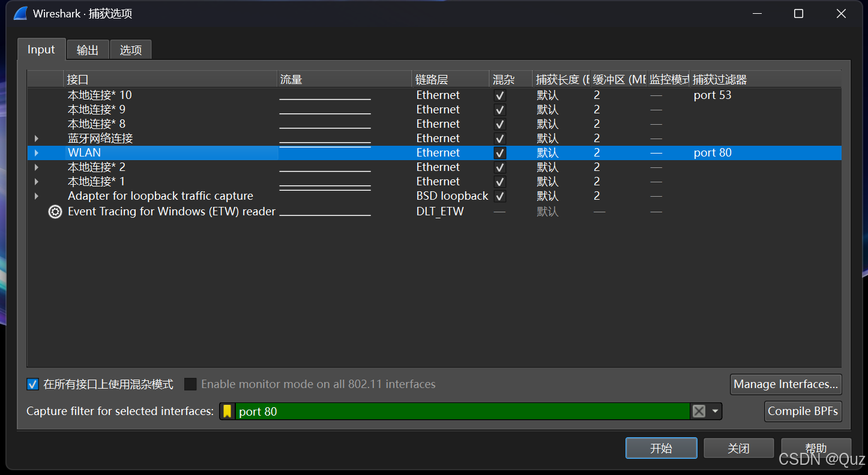The width and height of the screenshot is (868, 475).
Task: Select the 本地连接* 10 interface name
Action: (100, 95)
